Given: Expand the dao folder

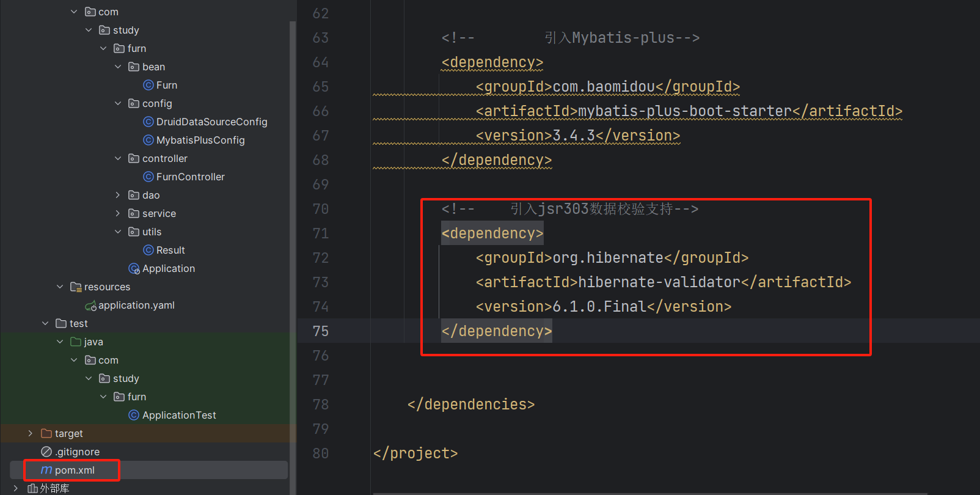Looking at the screenshot, I should tap(118, 195).
